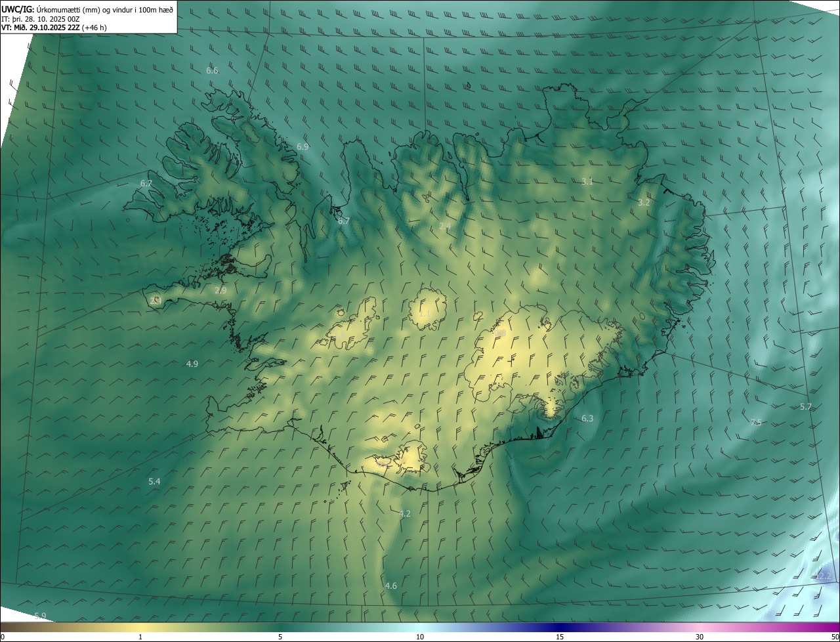Image resolution: width=840 pixels, height=642 pixels.
Task: Click the colour scale tick label '5'
Action: [x=280, y=637]
